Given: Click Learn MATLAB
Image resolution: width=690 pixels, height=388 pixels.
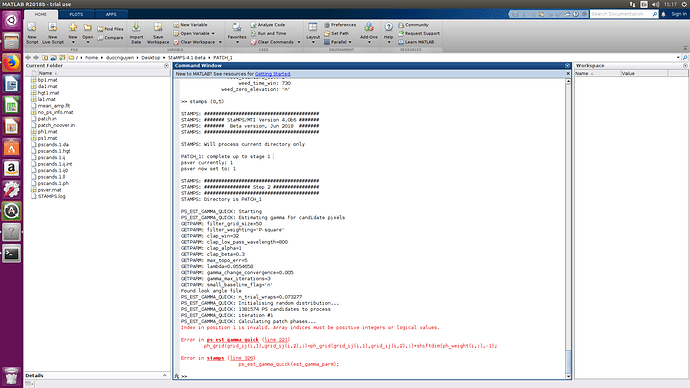Looking at the screenshot, I should click(x=416, y=42).
